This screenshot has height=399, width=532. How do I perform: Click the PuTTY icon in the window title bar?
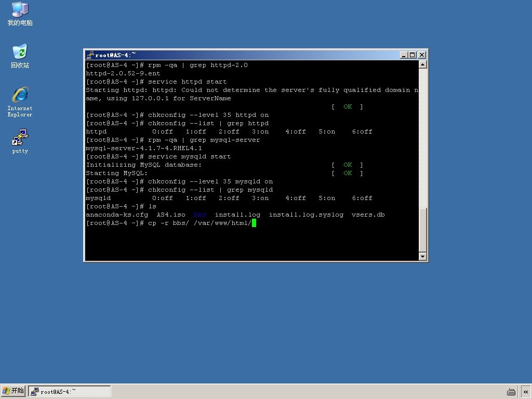(x=90, y=55)
